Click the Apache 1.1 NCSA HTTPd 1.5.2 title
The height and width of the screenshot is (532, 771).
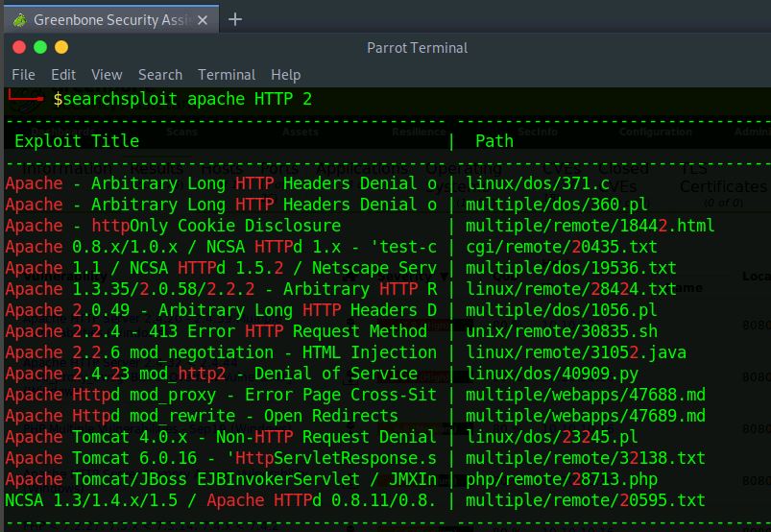click(221, 268)
